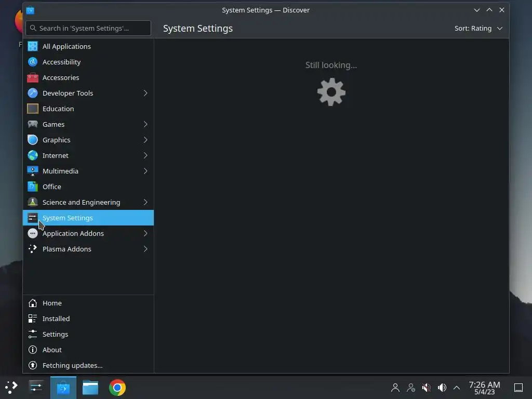The height and width of the screenshot is (399, 532).
Task: Click the Fetching updates... label
Action: pos(72,365)
